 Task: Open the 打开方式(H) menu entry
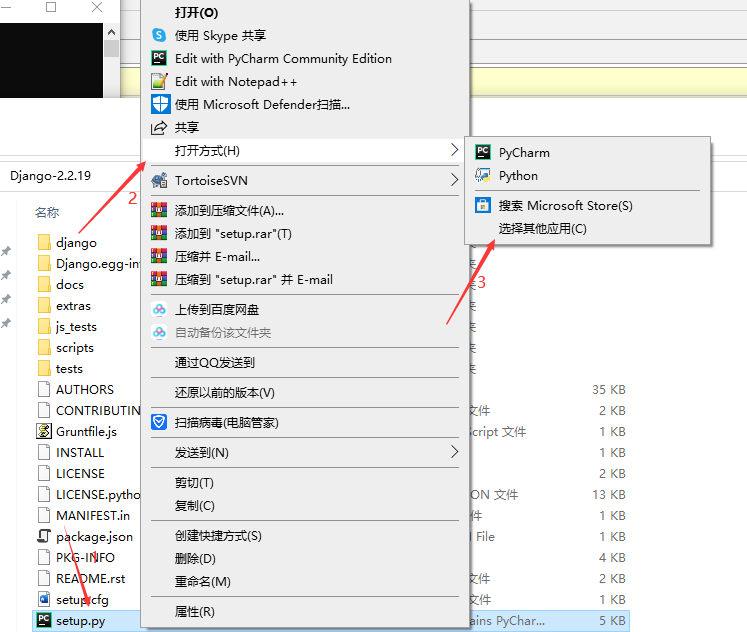[x=305, y=150]
